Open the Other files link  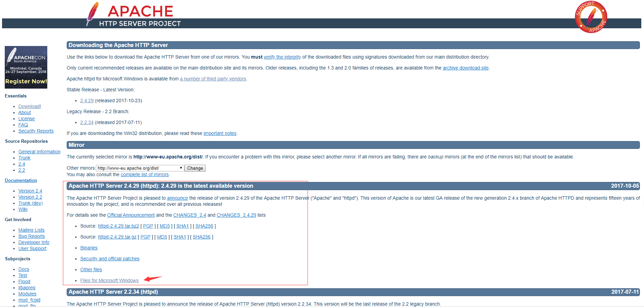click(91, 270)
